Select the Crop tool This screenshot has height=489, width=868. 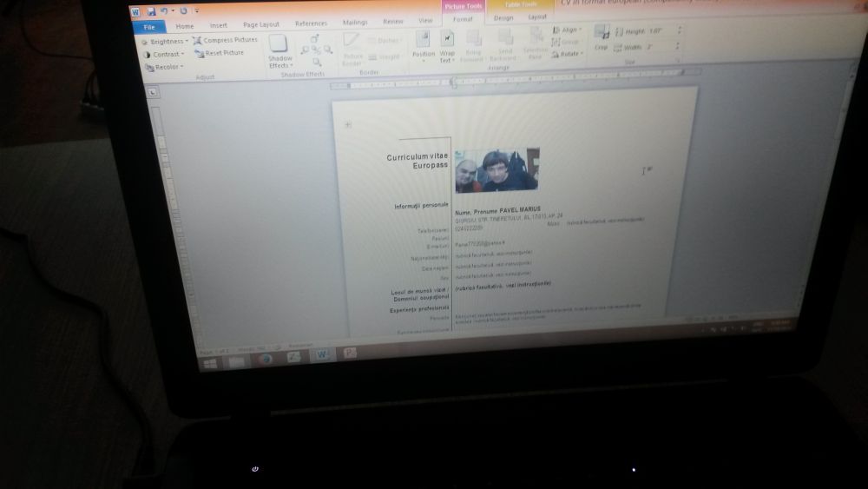[x=602, y=37]
